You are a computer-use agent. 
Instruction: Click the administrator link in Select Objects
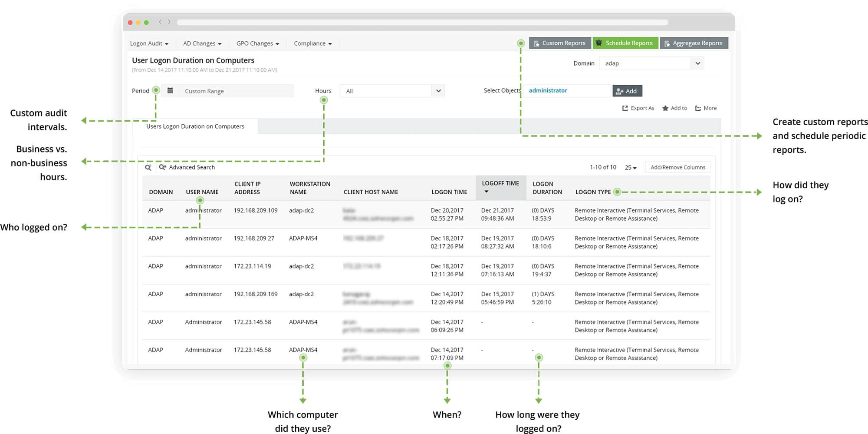[x=548, y=90]
